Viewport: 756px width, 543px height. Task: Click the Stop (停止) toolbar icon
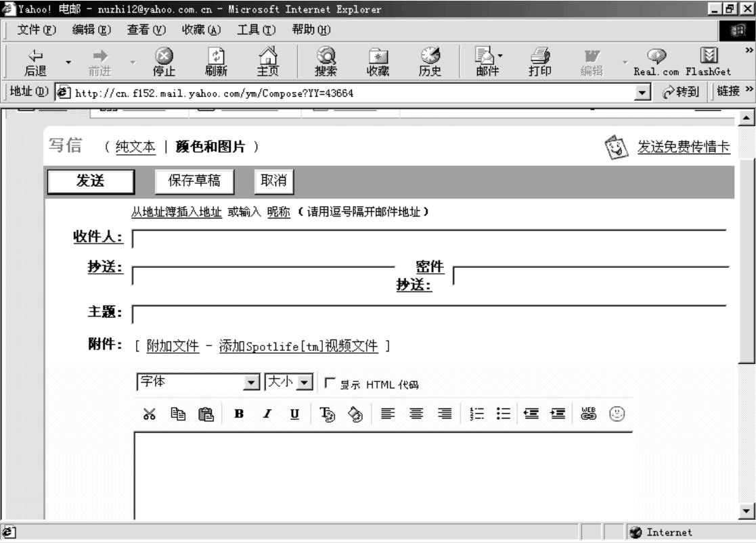pyautogui.click(x=164, y=63)
